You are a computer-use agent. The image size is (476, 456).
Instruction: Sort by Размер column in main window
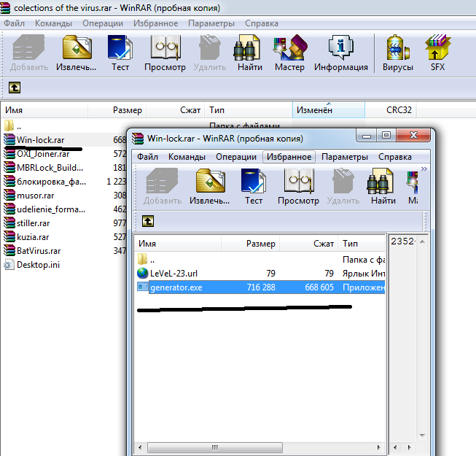117,110
